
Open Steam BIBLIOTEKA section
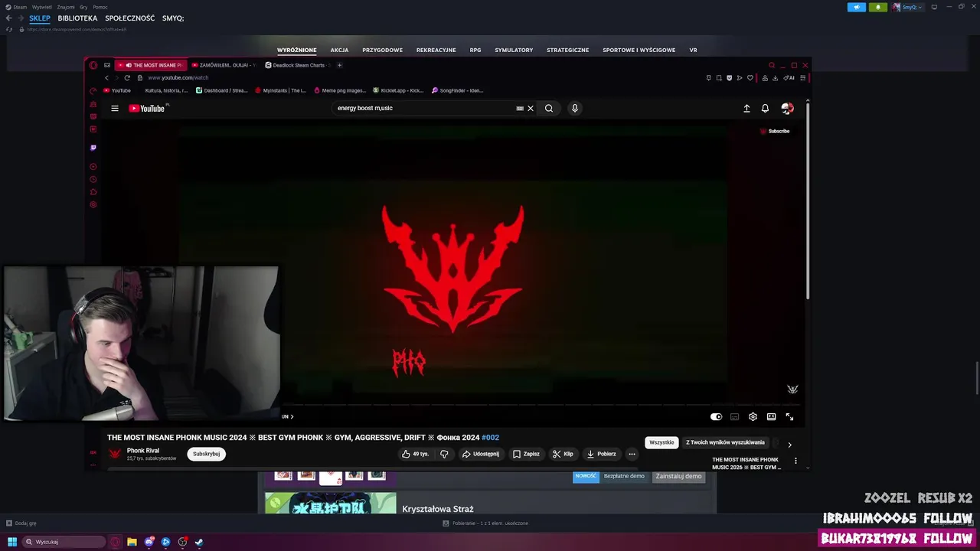[x=77, y=18]
